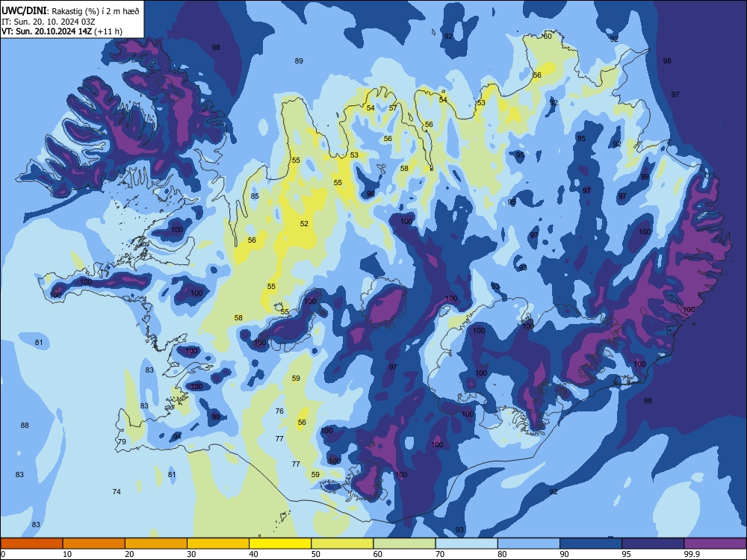
Task: Click the 'Rakastig (%) í 2 m hæð' label
Action: (x=96, y=11)
